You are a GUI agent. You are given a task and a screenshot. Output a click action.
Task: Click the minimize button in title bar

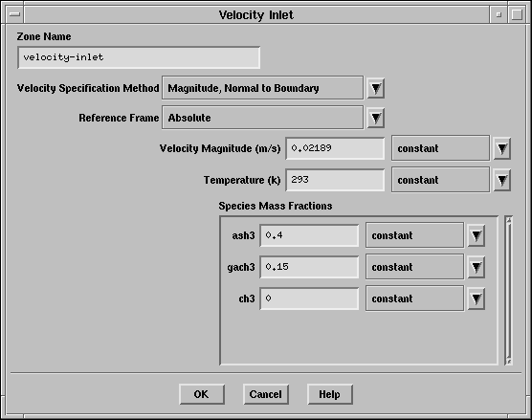click(x=499, y=14)
